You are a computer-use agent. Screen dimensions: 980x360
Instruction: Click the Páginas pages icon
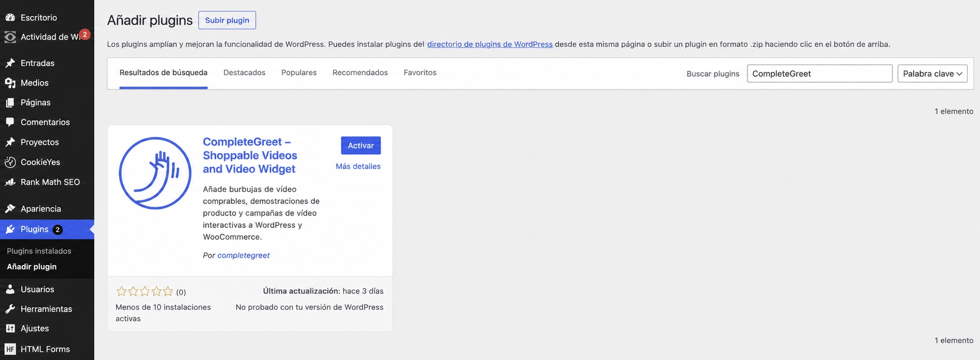coord(10,102)
